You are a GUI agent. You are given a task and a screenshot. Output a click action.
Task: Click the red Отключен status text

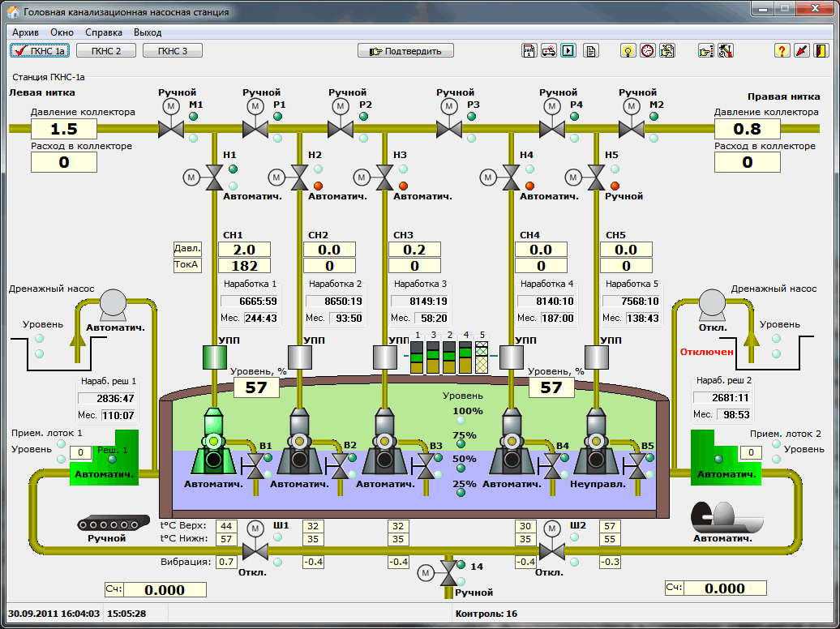coord(706,352)
